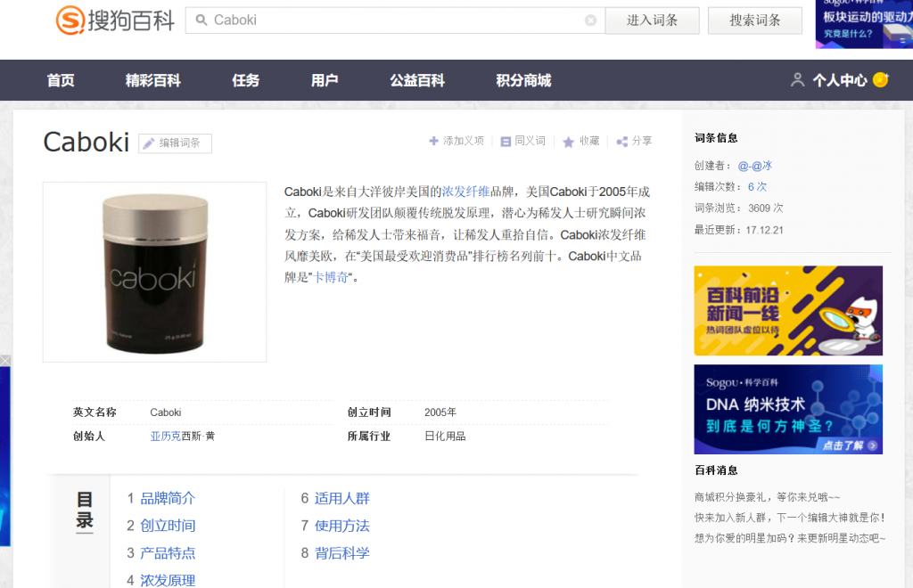The image size is (913, 588).
Task: Click the 日化用品 industry value
Action: pos(445,437)
